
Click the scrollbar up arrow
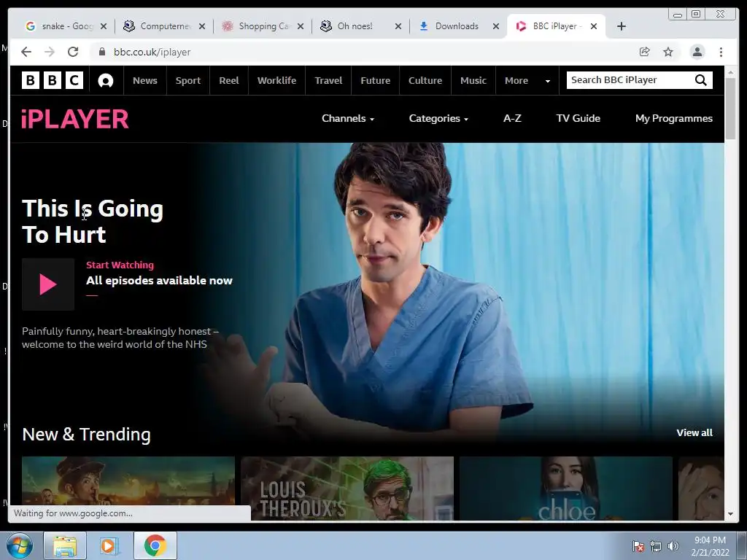(x=730, y=72)
